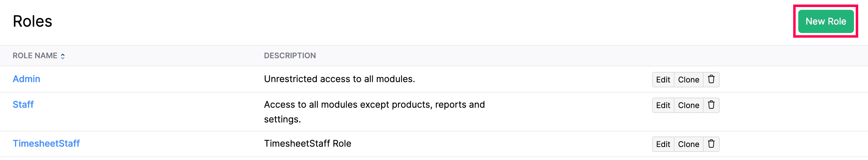Open the Admin role link
The image size is (868, 160).
26,79
